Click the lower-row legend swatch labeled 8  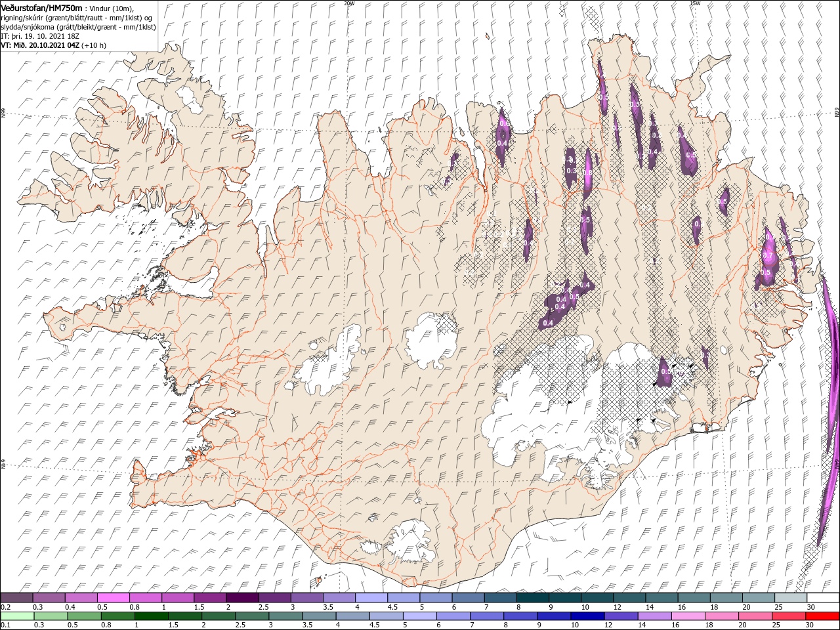[x=520, y=616]
